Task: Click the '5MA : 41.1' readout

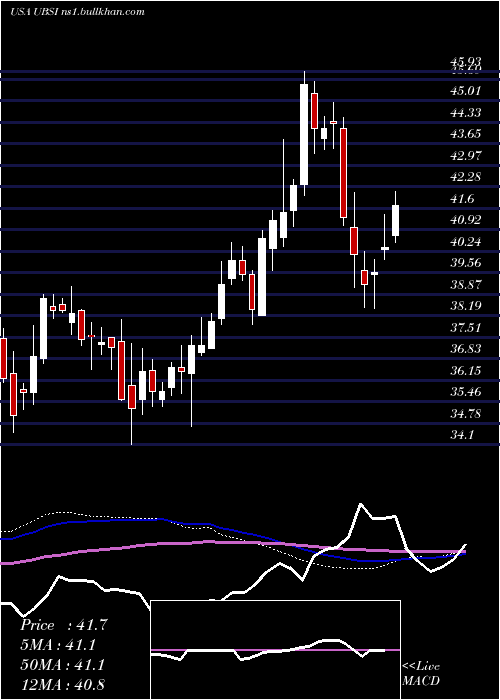Action: click(59, 645)
